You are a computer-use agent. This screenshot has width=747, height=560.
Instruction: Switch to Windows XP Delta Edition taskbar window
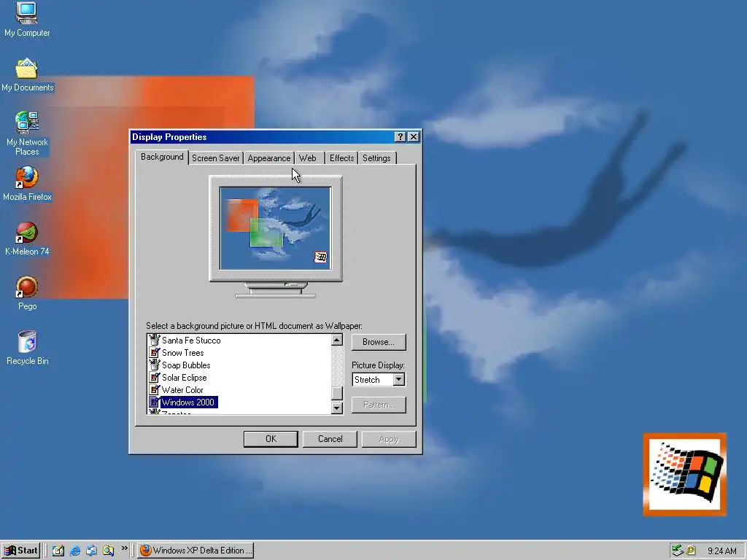click(196, 551)
